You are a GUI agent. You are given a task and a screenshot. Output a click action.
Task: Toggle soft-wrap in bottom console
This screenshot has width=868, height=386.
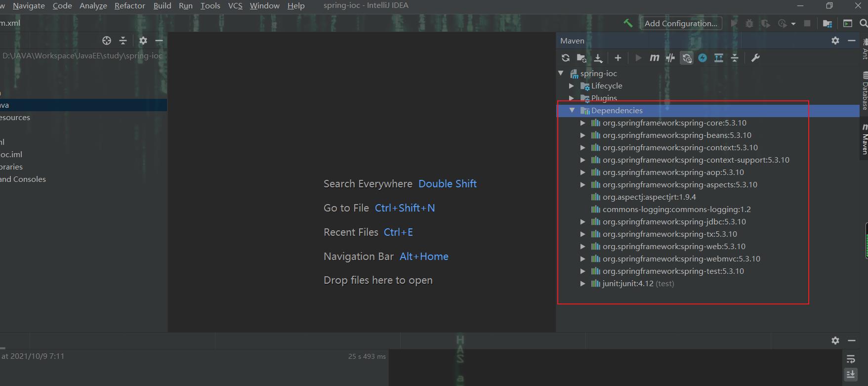[850, 359]
